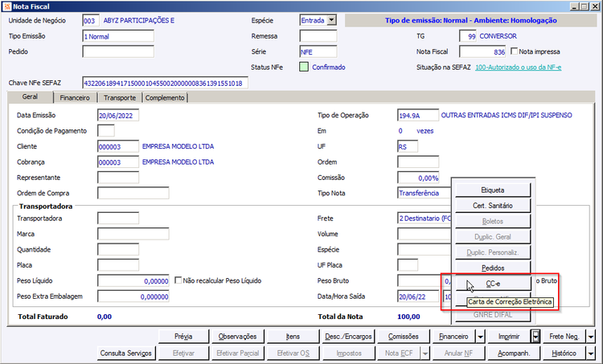Open the 100-Autorizado o uso da NF-e link
This screenshot has height=364, width=603.
(x=518, y=67)
